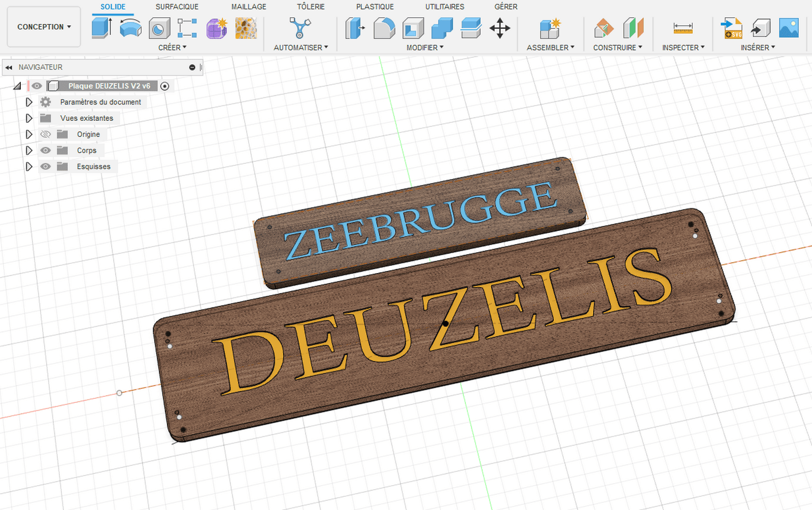Switch to the UTILITAIRES tab

pos(445,7)
